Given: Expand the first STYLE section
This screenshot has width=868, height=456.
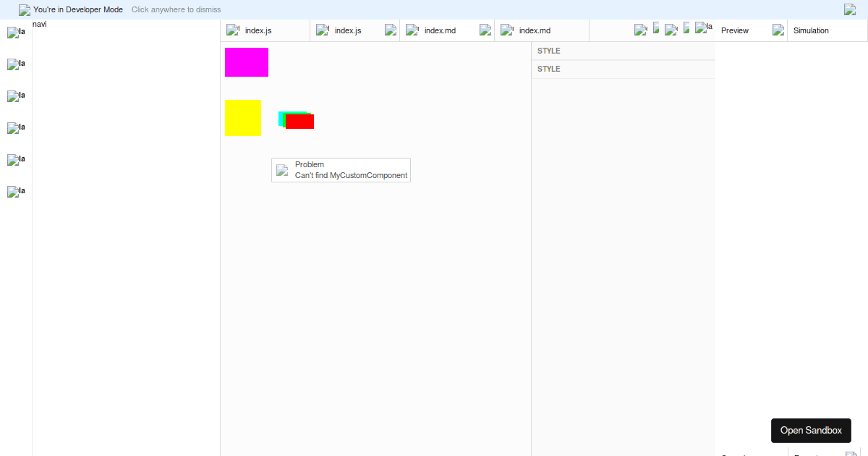Looking at the screenshot, I should tap(548, 50).
